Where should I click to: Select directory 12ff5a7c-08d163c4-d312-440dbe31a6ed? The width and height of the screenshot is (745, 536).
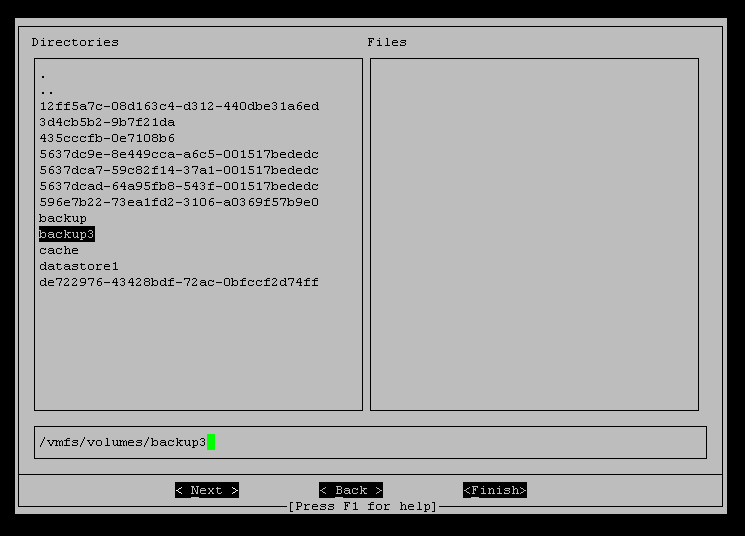179,106
